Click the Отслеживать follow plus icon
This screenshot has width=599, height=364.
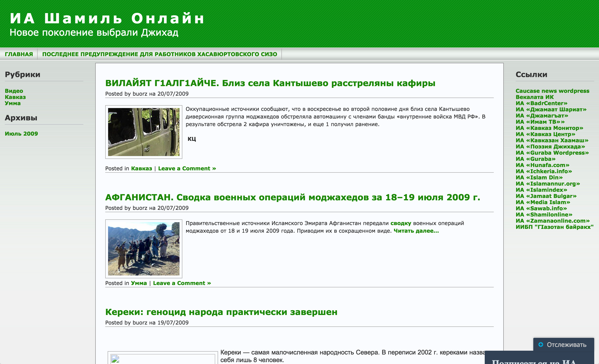[x=541, y=344]
